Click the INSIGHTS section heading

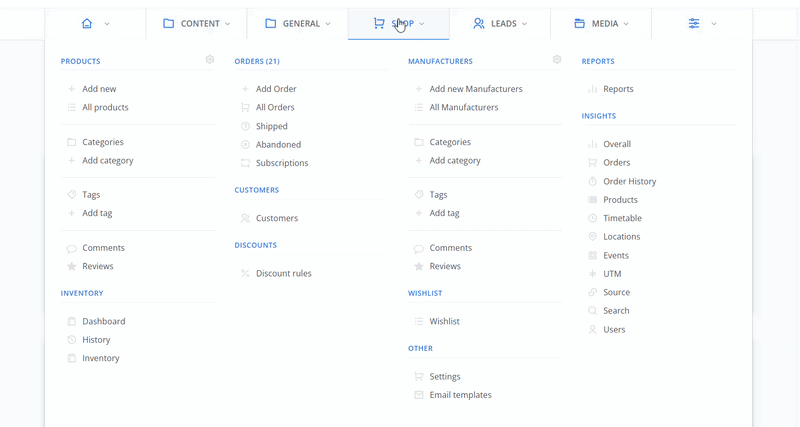click(599, 116)
